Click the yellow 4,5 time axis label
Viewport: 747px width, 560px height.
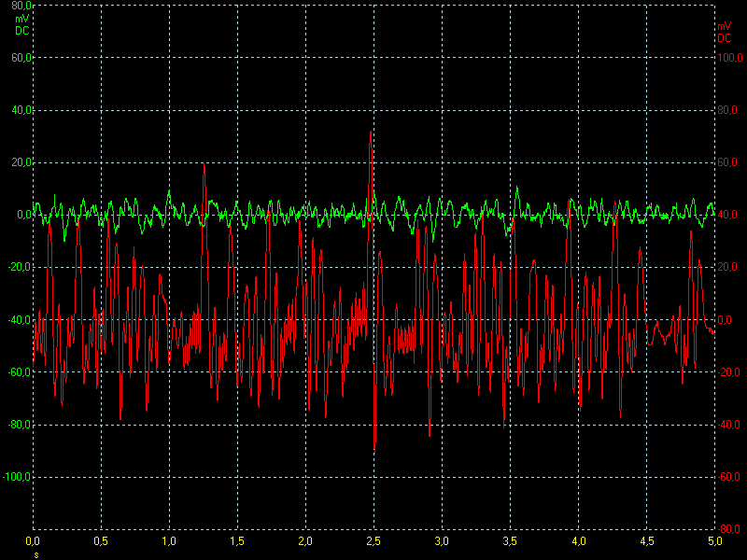tap(646, 541)
